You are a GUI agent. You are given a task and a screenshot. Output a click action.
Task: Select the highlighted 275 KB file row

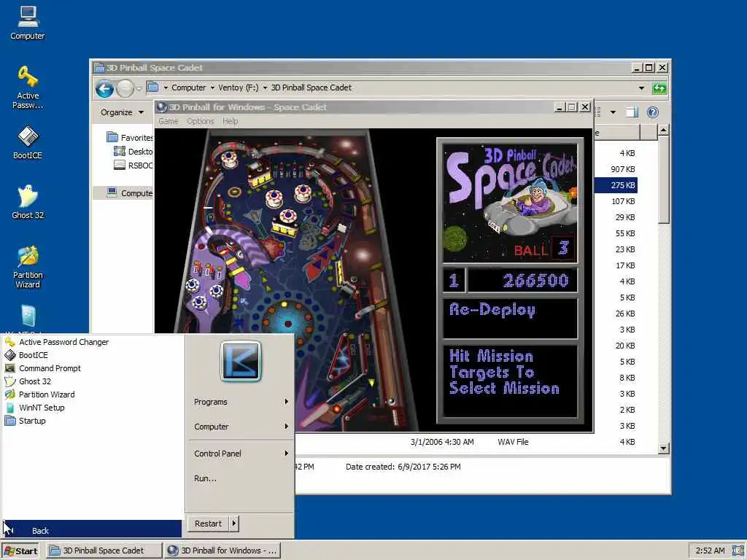[616, 185]
